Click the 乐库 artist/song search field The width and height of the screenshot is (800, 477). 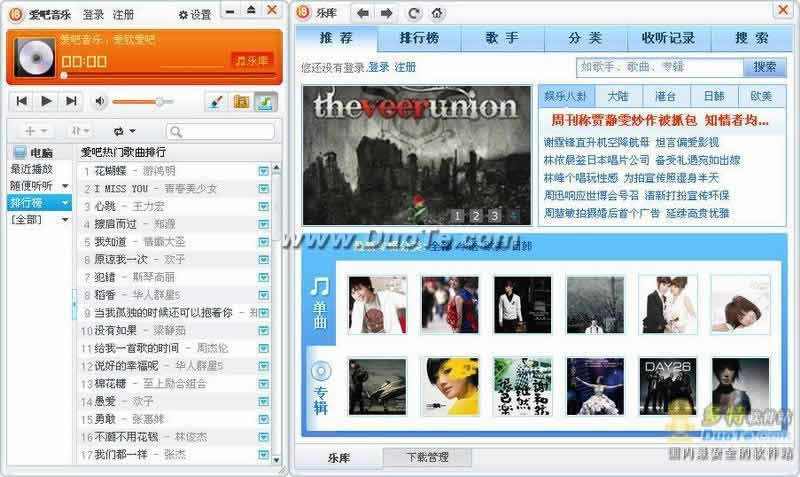(660, 67)
